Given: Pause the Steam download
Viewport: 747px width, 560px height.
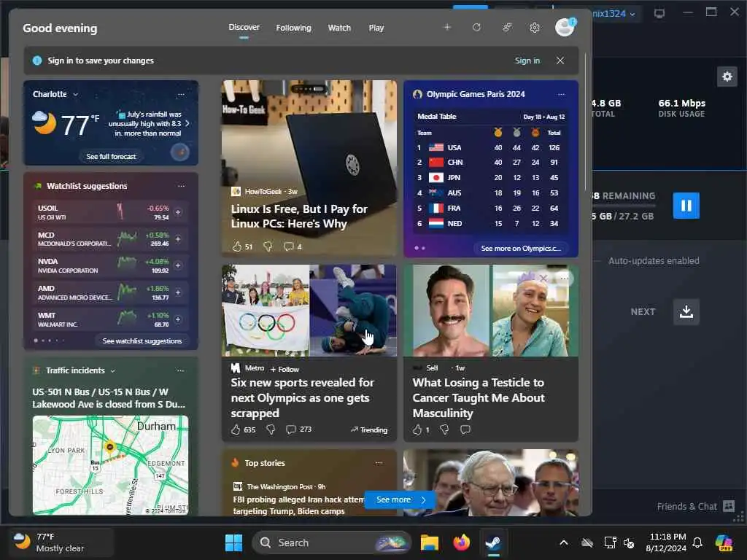Looking at the screenshot, I should pyautogui.click(x=686, y=206).
